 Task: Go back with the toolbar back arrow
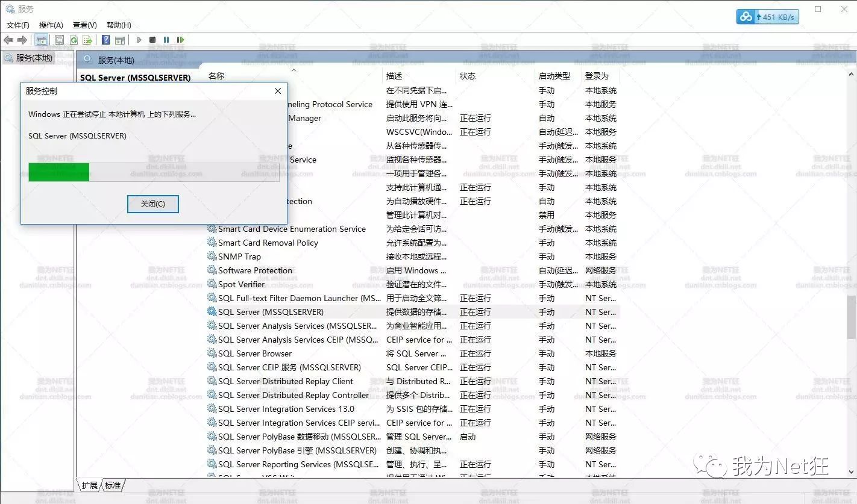click(8, 40)
